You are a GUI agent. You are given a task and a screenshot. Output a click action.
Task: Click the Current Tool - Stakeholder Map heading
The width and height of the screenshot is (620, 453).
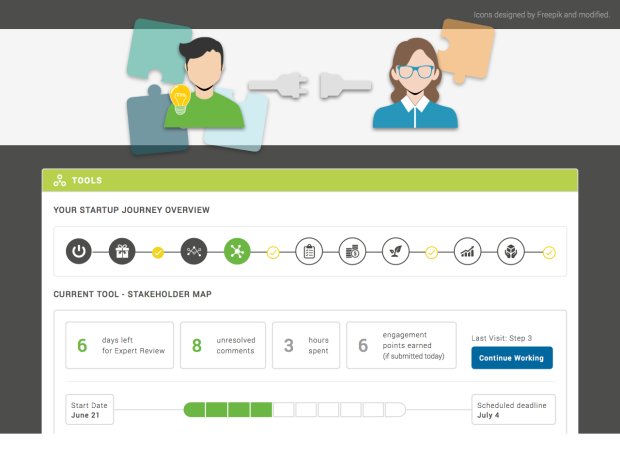pyautogui.click(x=132, y=294)
